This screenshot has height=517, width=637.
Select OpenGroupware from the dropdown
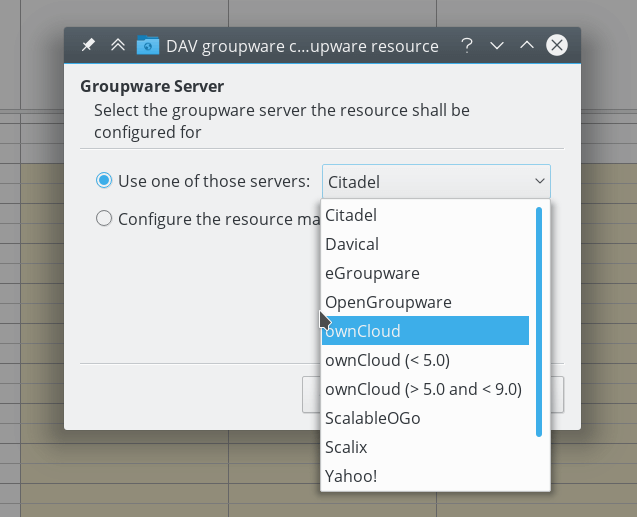388,301
